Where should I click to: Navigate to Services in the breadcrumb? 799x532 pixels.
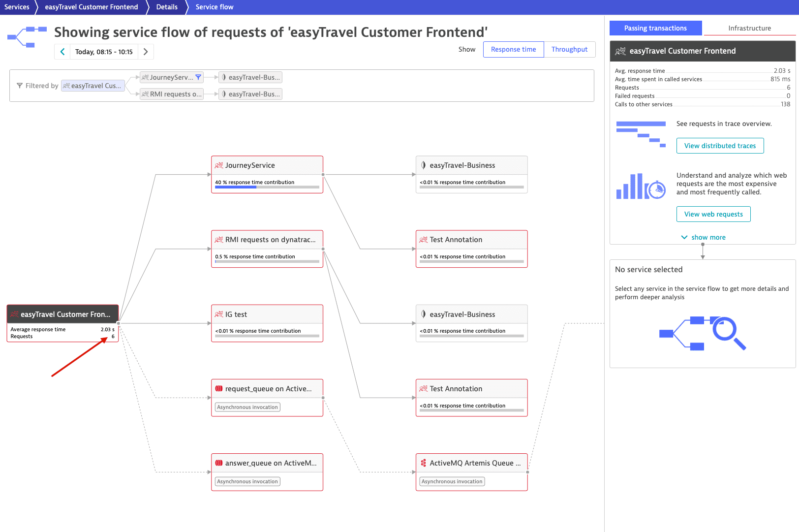click(17, 7)
